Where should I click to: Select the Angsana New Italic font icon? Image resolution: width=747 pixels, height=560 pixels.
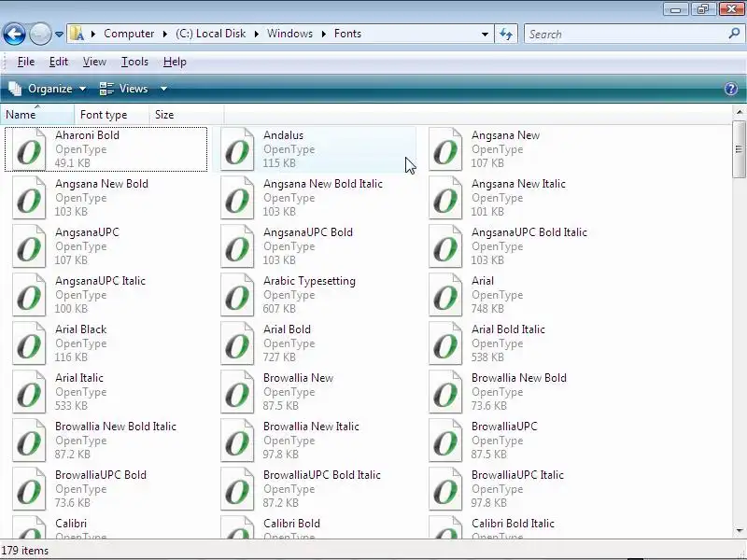(445, 198)
